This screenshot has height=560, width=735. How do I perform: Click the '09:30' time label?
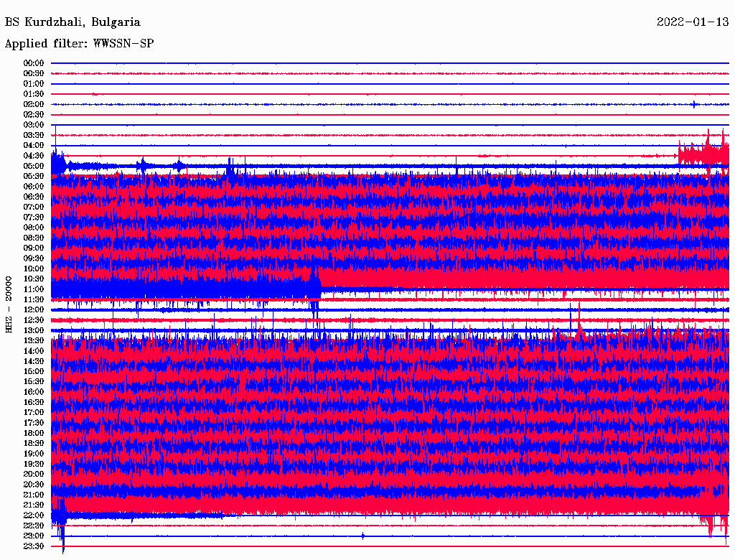(x=33, y=258)
